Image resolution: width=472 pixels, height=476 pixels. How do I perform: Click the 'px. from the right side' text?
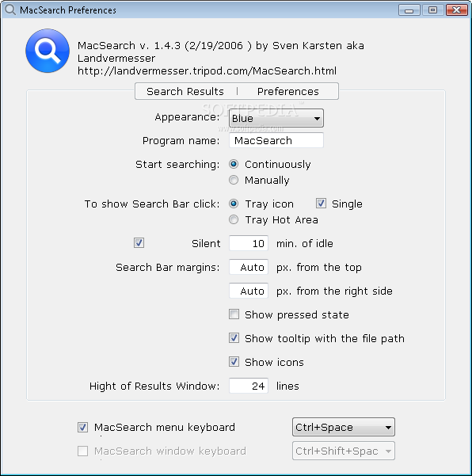[334, 291]
